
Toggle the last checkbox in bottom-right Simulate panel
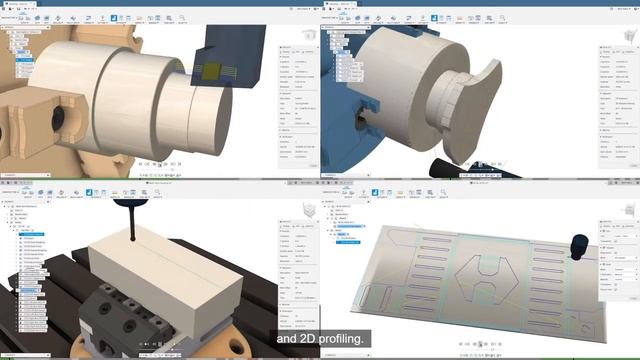[616, 289]
